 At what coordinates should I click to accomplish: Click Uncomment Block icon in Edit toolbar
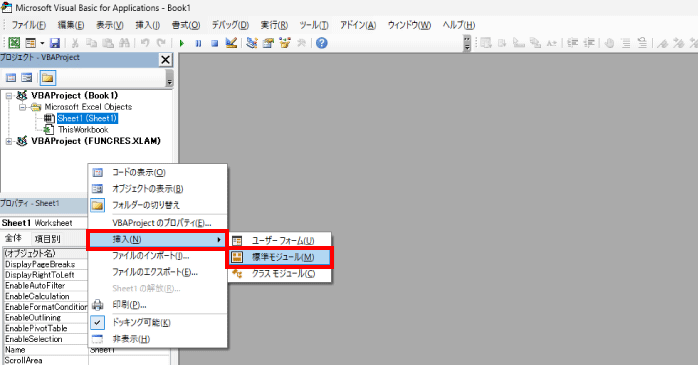pos(642,43)
